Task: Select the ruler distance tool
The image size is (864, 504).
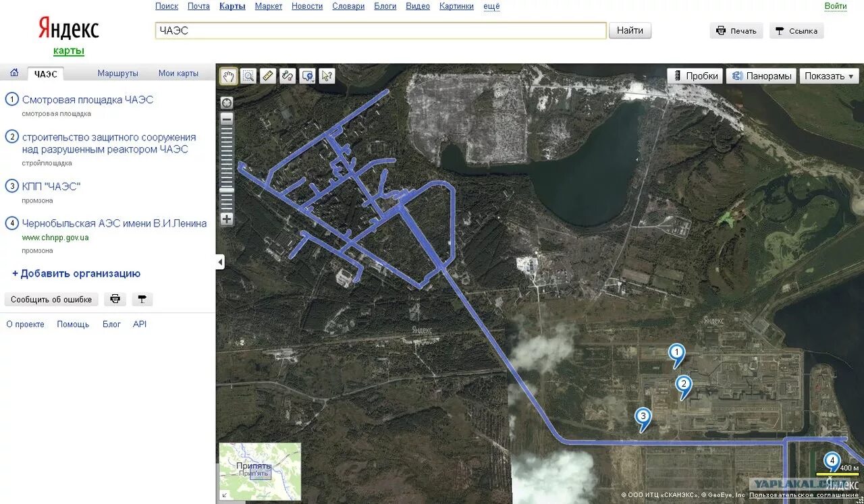Action: point(268,76)
